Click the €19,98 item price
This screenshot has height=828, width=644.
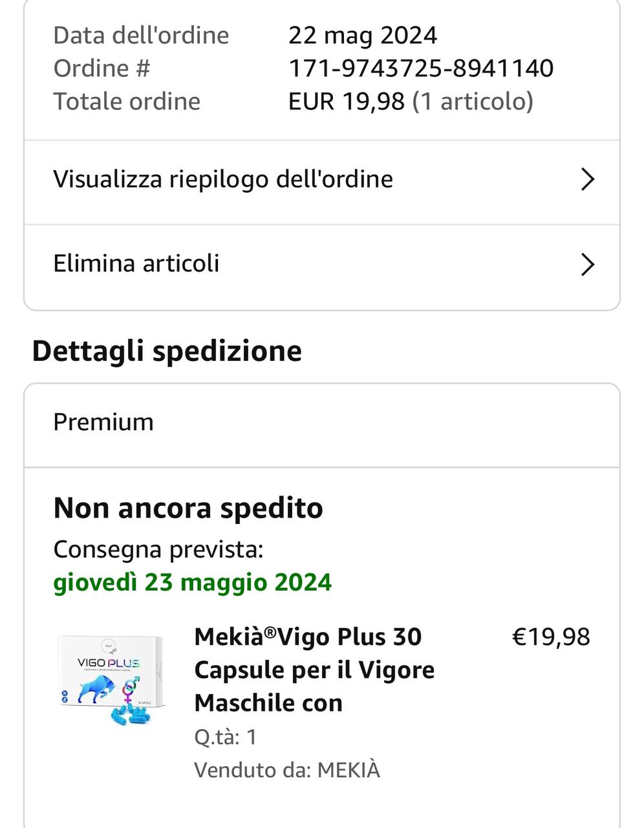tap(551, 637)
